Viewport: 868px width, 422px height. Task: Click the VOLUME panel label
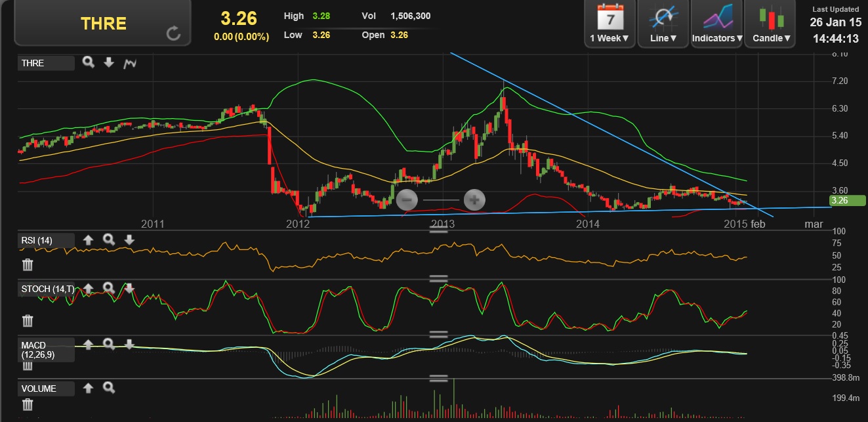46,389
